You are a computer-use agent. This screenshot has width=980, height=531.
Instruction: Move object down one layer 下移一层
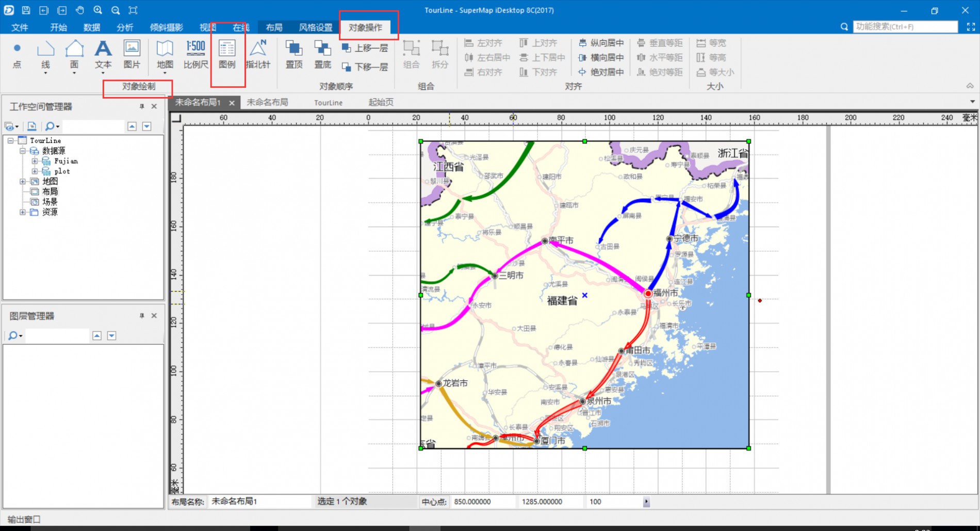tap(365, 67)
